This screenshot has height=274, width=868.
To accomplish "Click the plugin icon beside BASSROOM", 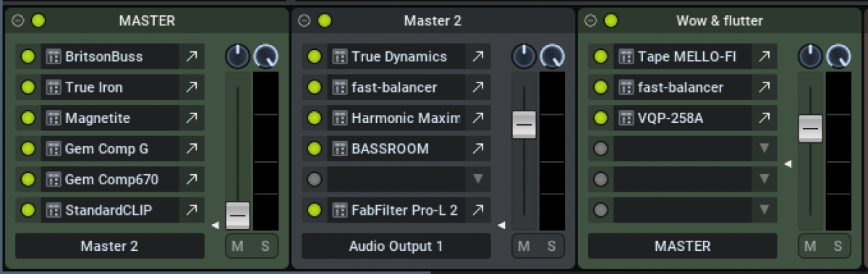I will click(339, 149).
